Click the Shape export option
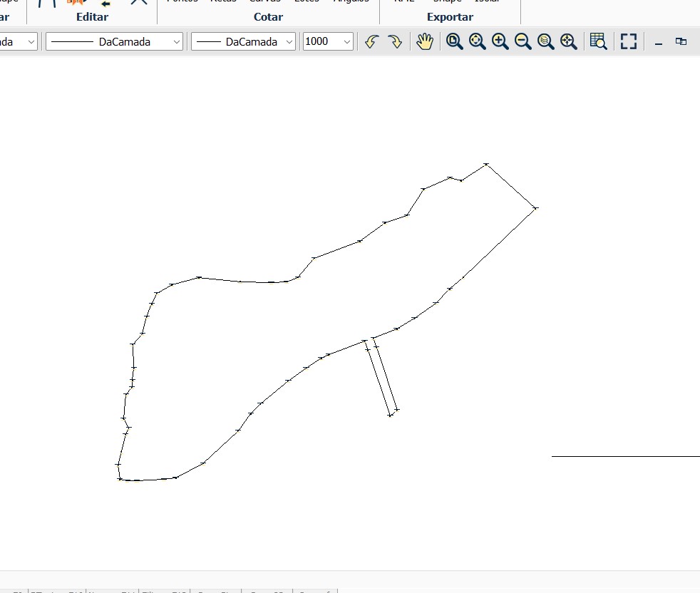Viewport: 700px width, 593px height. pyautogui.click(x=447, y=1)
